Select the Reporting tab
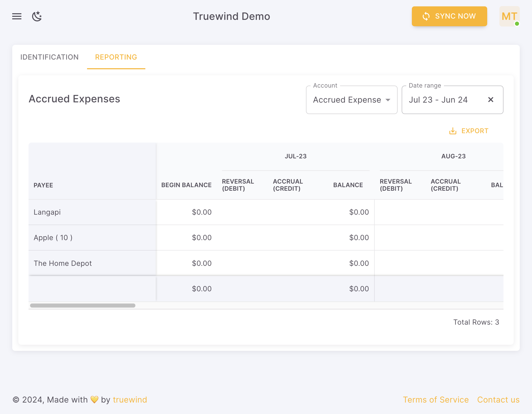 click(x=116, y=57)
